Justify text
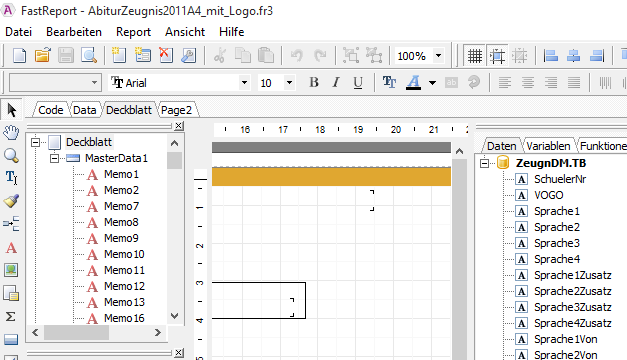Viewport: 627px width, 360px height. point(574,82)
